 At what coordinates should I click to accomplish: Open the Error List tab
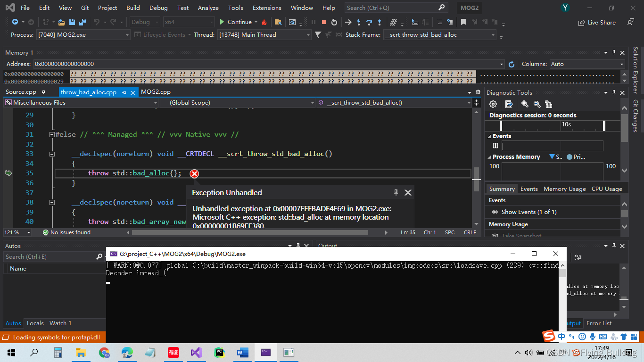pos(599,323)
